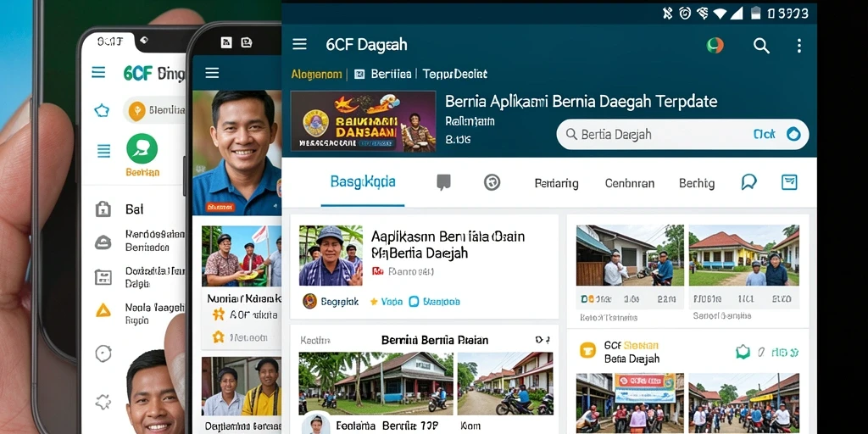Screen dimensions: 868x434
Task: Open the hamburger menu on the middle phone
Action: pyautogui.click(x=212, y=73)
